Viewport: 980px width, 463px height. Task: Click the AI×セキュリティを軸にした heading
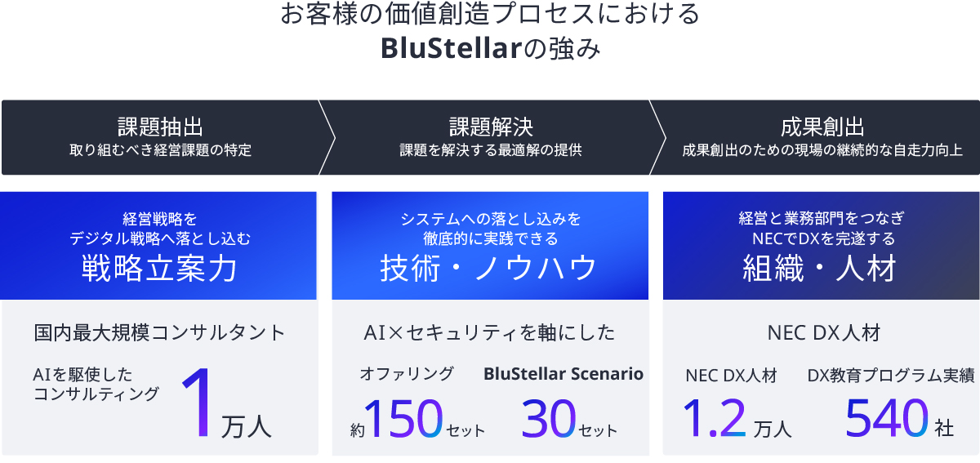490,332
